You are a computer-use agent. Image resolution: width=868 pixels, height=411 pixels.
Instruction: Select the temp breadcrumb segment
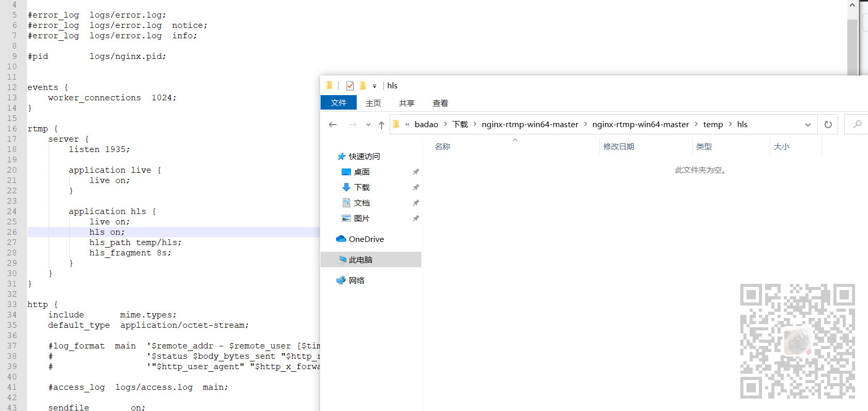[713, 125]
